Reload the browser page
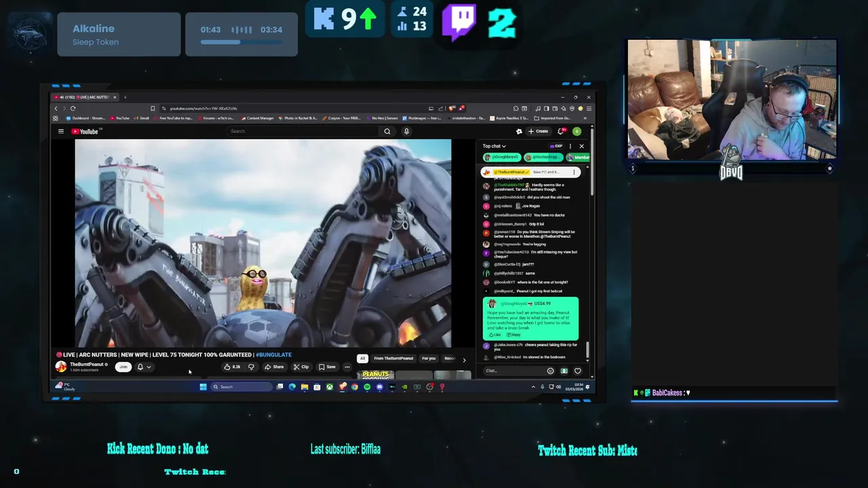This screenshot has height=488, width=868. [73, 108]
